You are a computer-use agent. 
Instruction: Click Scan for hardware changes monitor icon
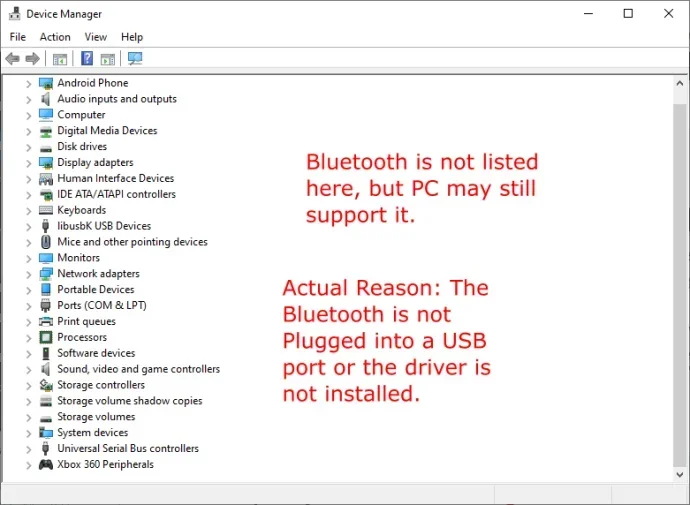(135, 59)
